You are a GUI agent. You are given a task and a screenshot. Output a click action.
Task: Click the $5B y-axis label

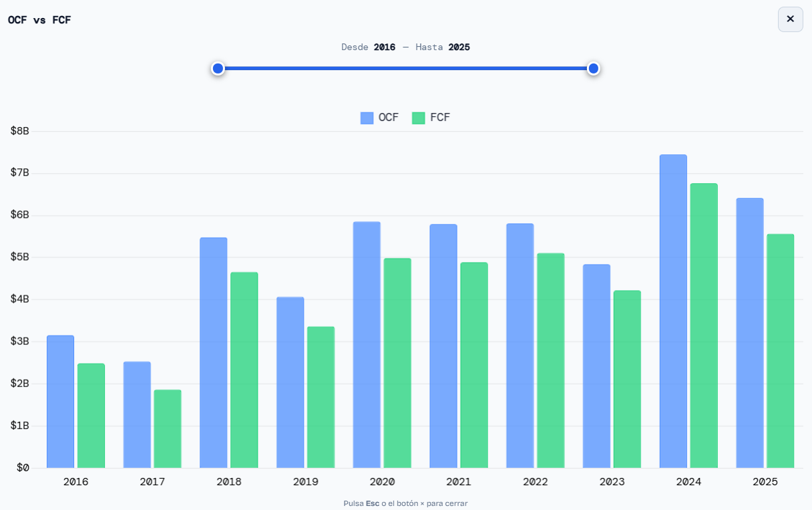[x=20, y=257]
